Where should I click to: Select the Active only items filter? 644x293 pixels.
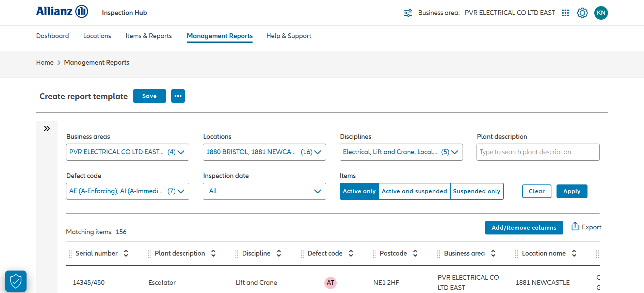point(359,191)
